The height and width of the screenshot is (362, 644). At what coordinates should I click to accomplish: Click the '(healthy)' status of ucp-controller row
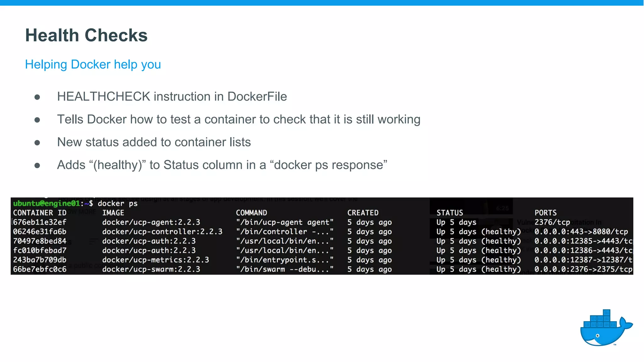(x=501, y=232)
